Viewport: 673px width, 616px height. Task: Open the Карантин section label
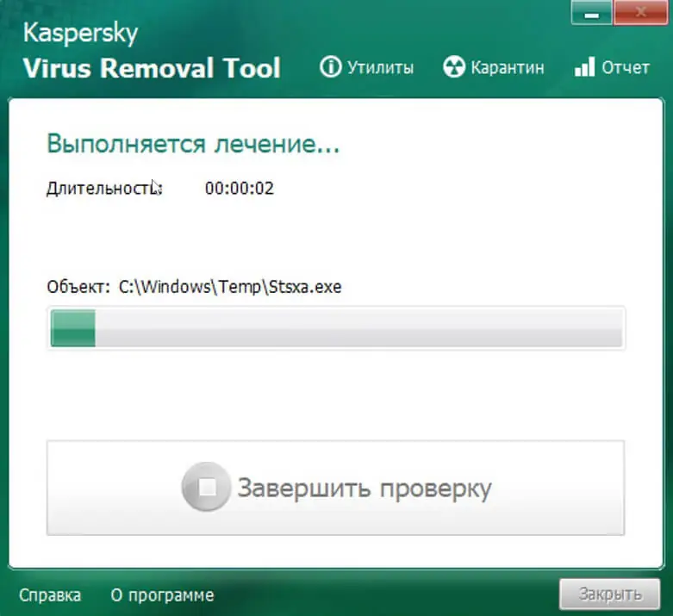[x=508, y=68]
